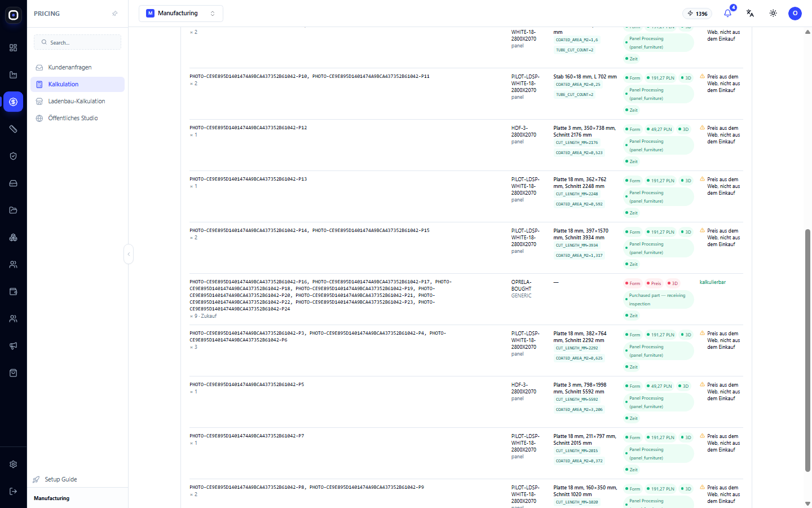The width and height of the screenshot is (812, 508).
Task: Open the stacked cubes icon in the rail
Action: click(x=14, y=238)
